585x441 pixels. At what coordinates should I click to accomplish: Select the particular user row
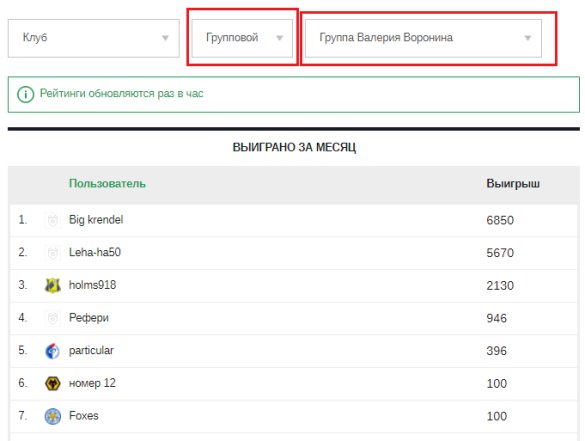pyautogui.click(x=294, y=351)
